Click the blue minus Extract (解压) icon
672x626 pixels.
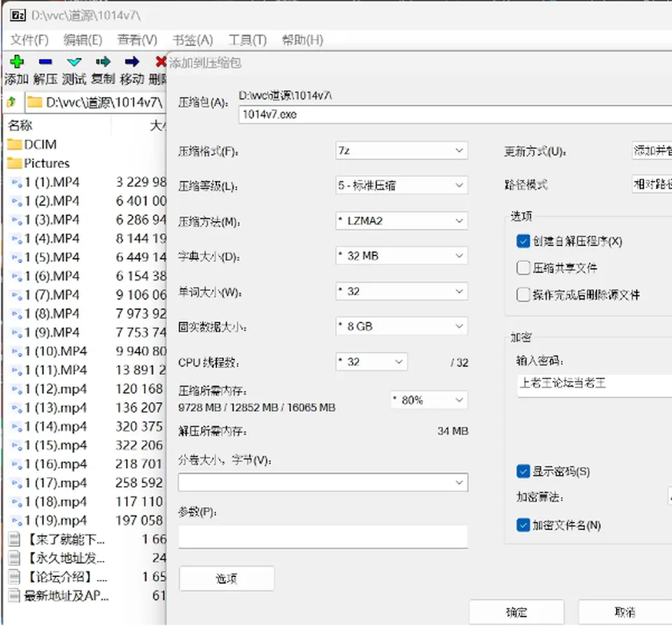pos(45,62)
